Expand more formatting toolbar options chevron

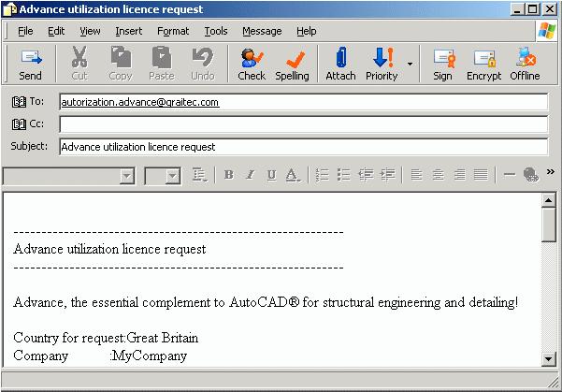[550, 172]
